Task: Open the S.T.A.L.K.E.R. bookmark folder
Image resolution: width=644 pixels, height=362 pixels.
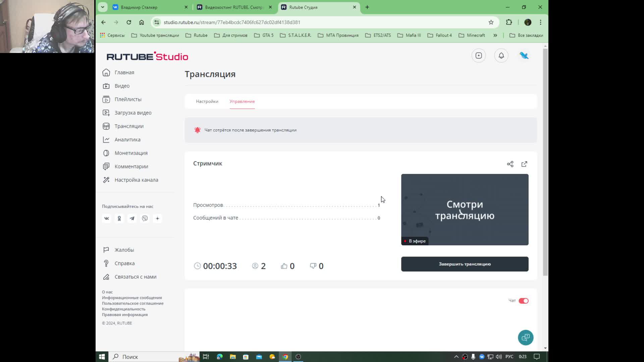Action: [296, 35]
